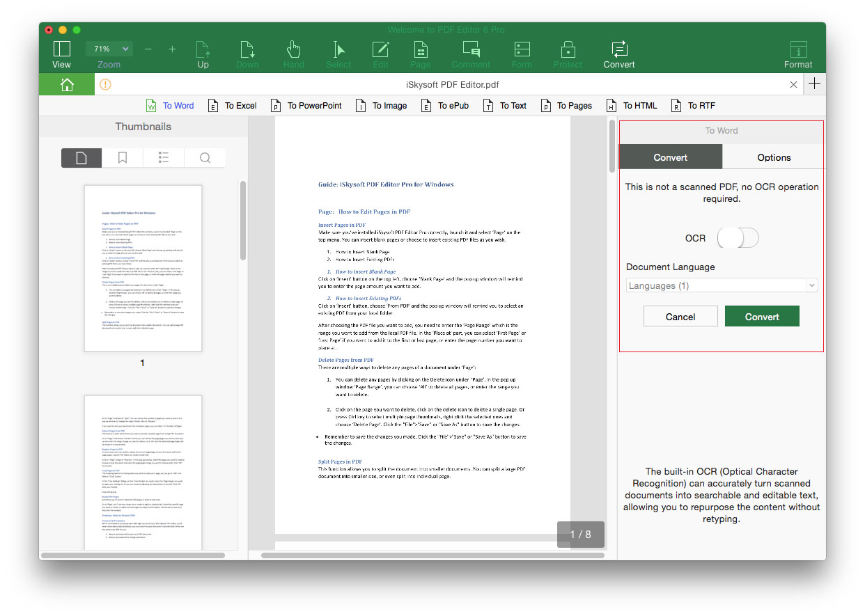Open the Form tool

coord(522,49)
